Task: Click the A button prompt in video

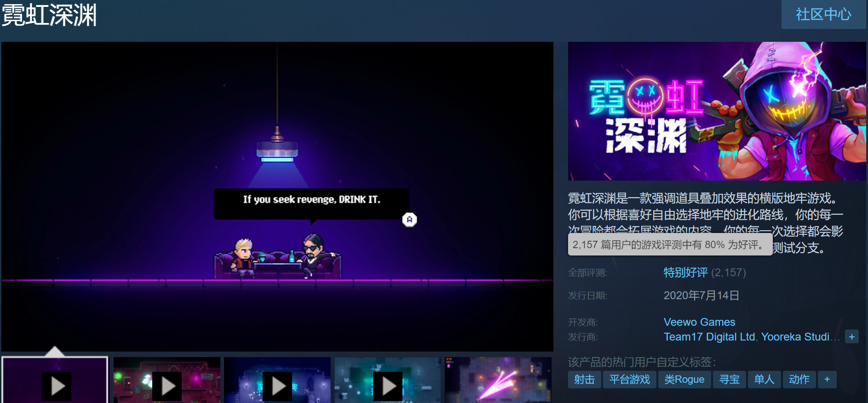Action: pos(409,220)
